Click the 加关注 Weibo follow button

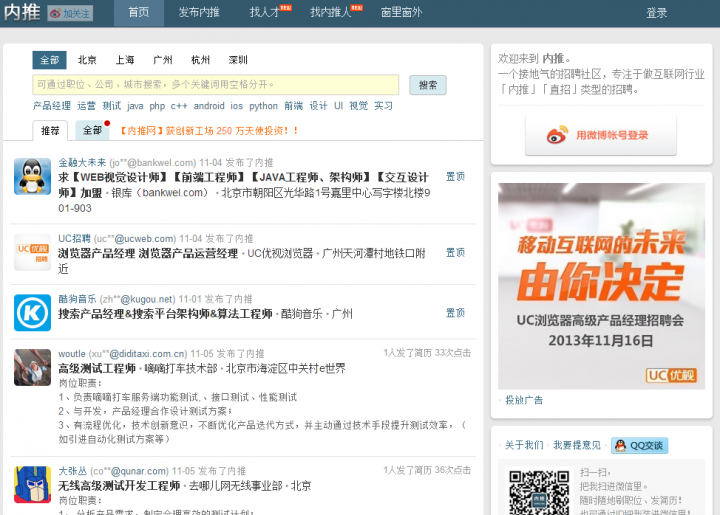click(70, 13)
